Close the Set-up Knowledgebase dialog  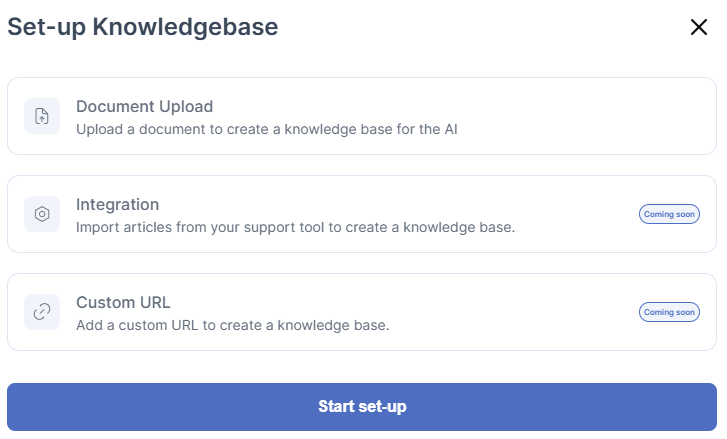699,27
